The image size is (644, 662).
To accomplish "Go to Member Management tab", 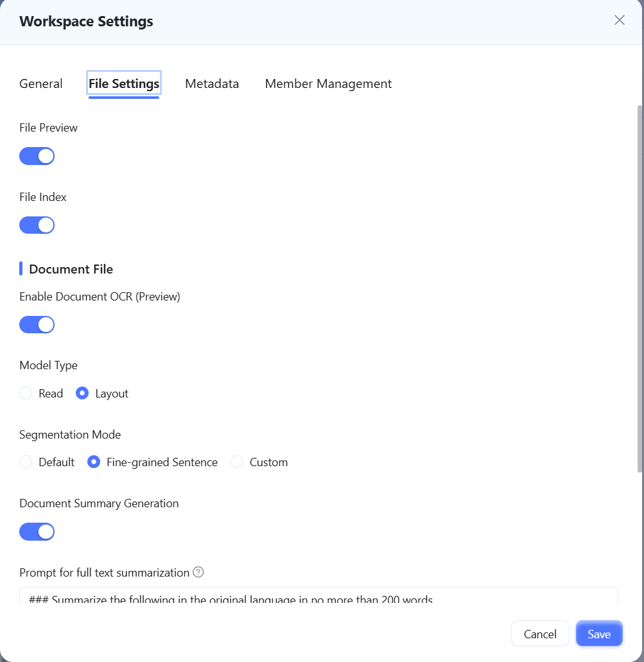I will coord(328,83).
